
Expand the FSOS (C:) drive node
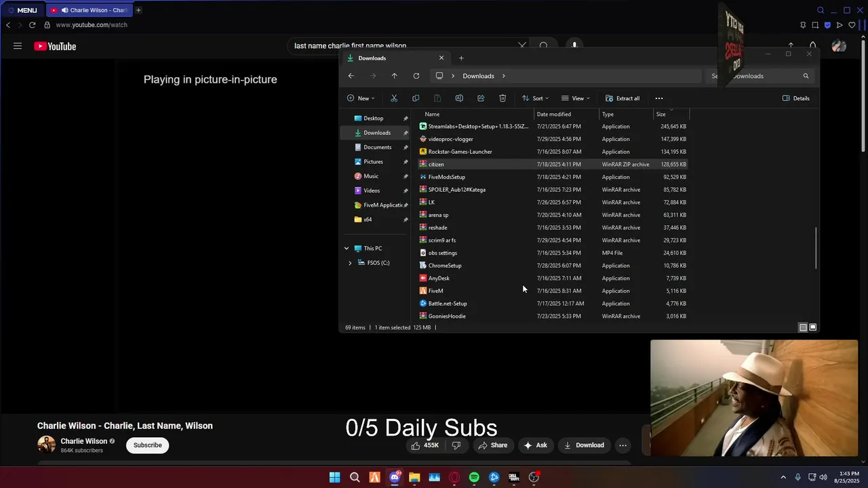[x=350, y=263]
